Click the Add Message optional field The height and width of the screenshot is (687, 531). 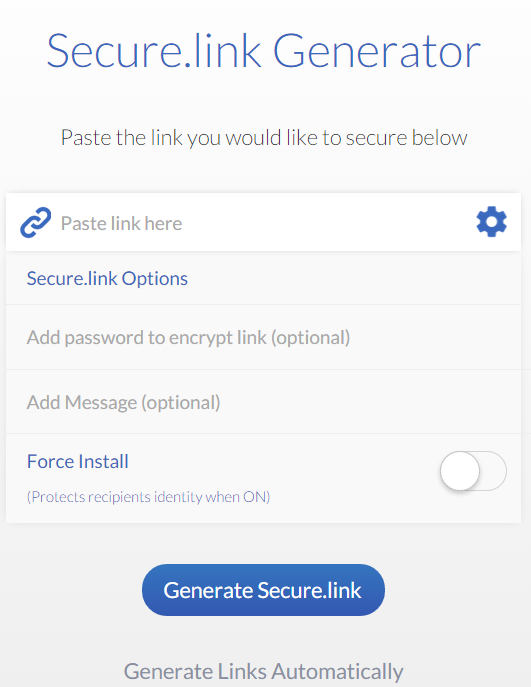pyautogui.click(x=263, y=402)
